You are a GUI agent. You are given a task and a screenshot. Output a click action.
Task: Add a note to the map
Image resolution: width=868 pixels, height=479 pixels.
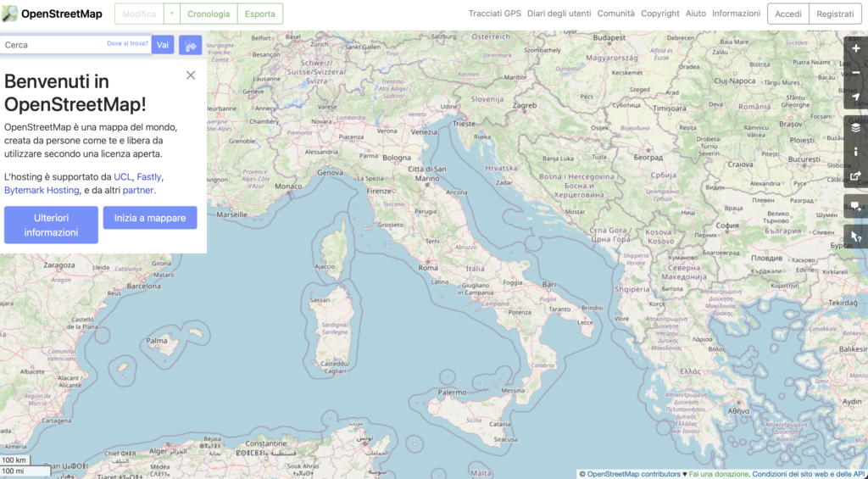click(x=856, y=207)
